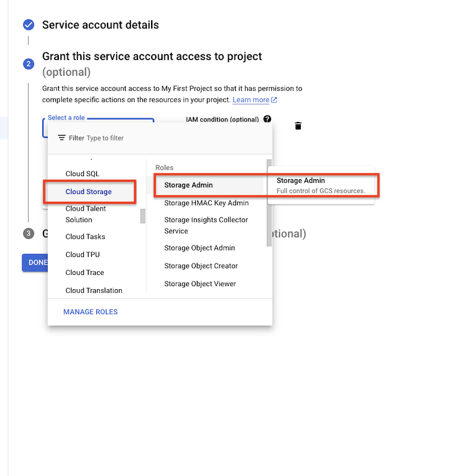
Task: Choose Cloud Talent Solution category
Action: (86, 214)
